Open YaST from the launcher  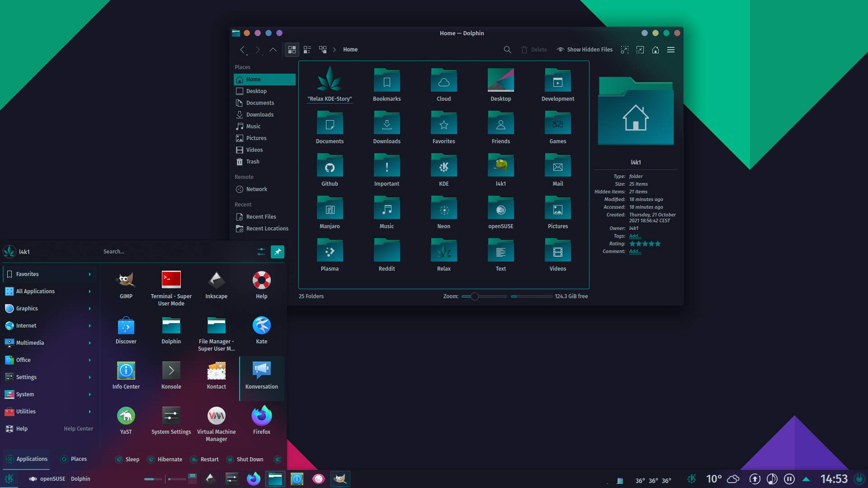pyautogui.click(x=126, y=421)
